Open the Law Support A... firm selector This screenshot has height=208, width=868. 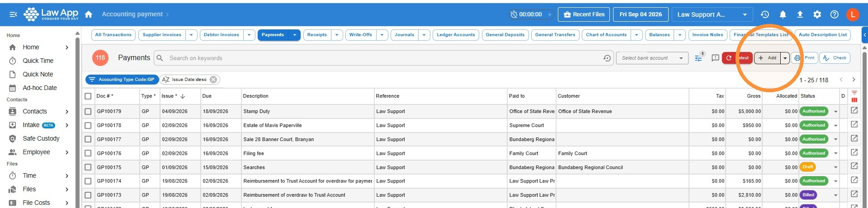[712, 14]
